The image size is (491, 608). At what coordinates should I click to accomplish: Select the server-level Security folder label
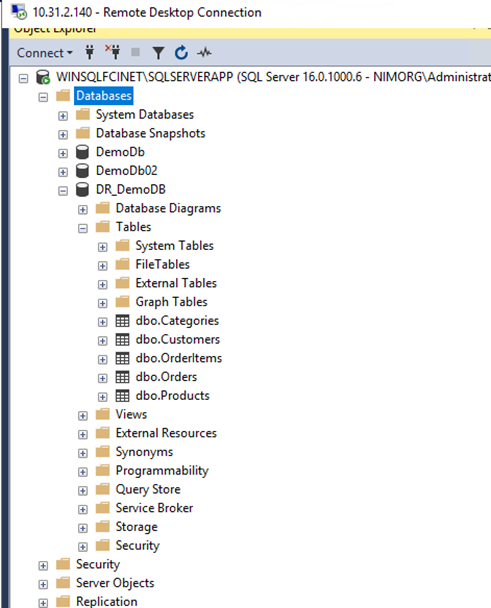point(98,564)
